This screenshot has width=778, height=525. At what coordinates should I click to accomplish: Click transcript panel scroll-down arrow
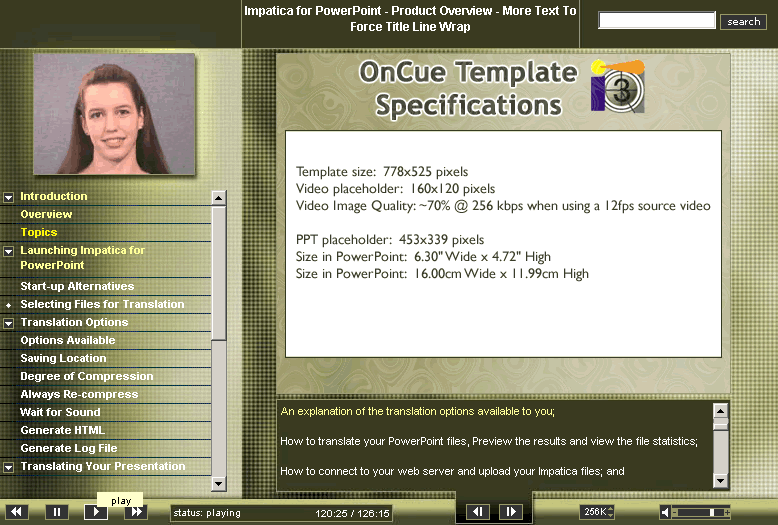coord(720,480)
